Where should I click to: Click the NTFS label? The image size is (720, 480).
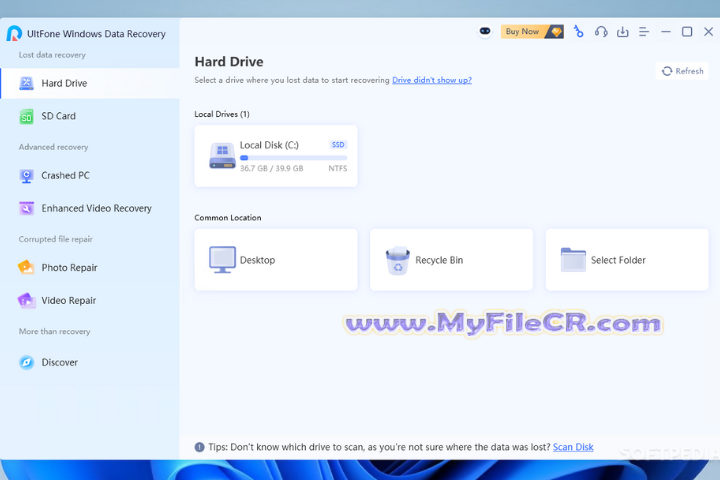click(338, 169)
